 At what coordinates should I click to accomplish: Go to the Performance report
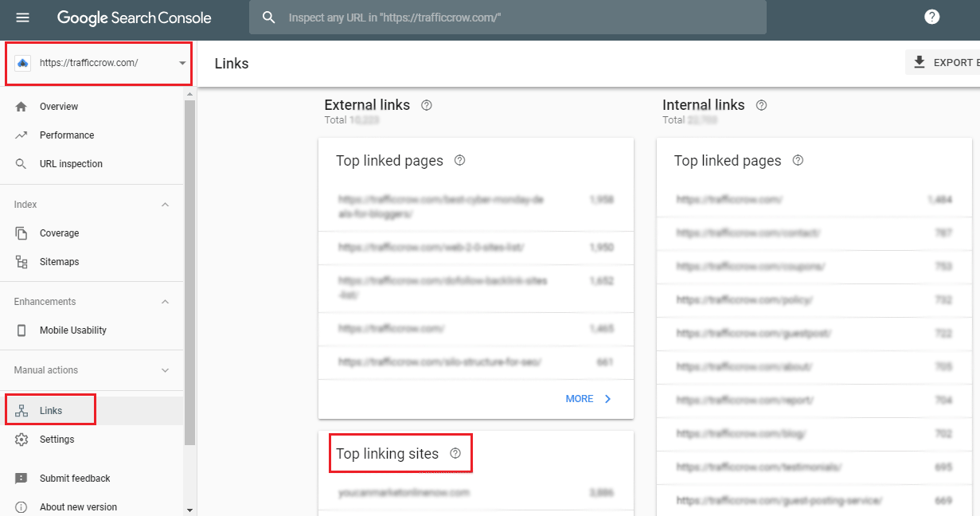click(x=92, y=135)
